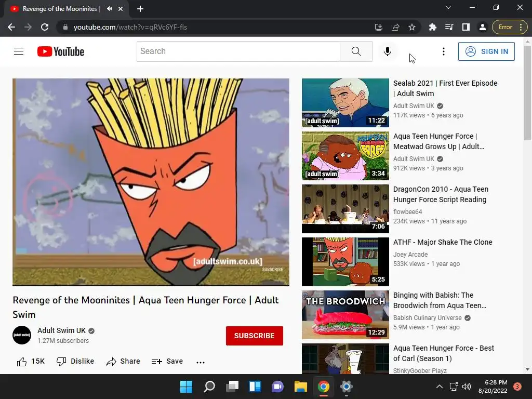Open Sealab 2021 First Ever Episode thumbnail
Screen dimensions: 532x399
tap(345, 103)
